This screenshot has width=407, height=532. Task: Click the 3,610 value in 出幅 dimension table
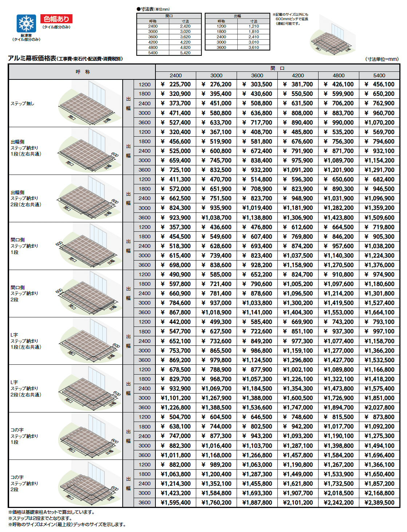[254, 47]
